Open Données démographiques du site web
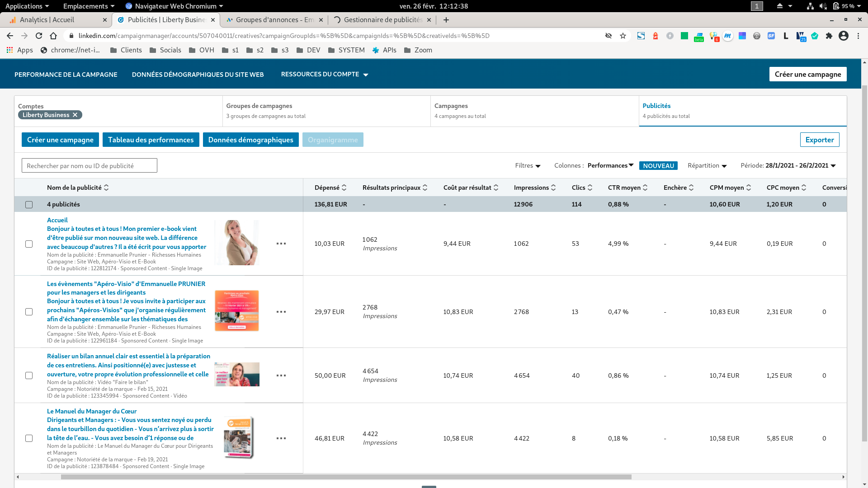Viewport: 868px width, 488px height. pyautogui.click(x=198, y=75)
